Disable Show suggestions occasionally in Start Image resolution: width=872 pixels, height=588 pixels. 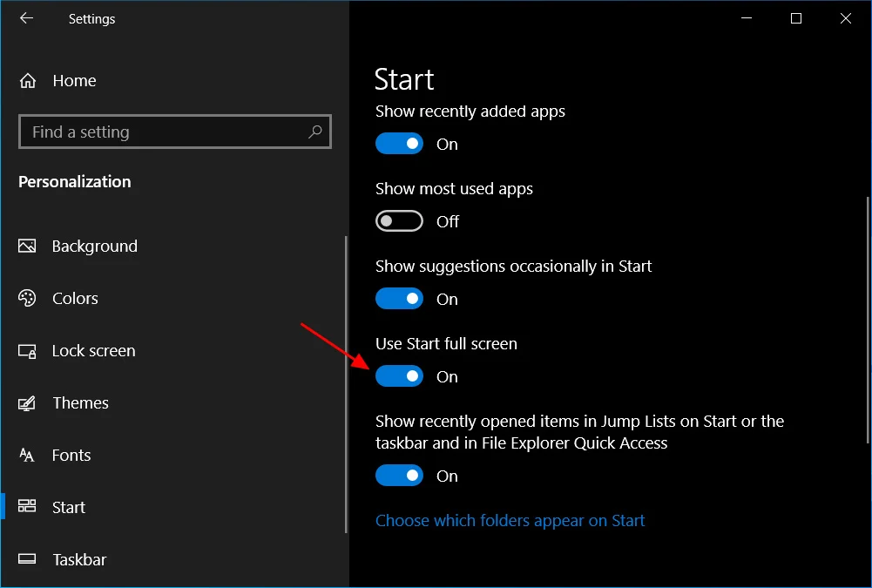pyautogui.click(x=399, y=298)
